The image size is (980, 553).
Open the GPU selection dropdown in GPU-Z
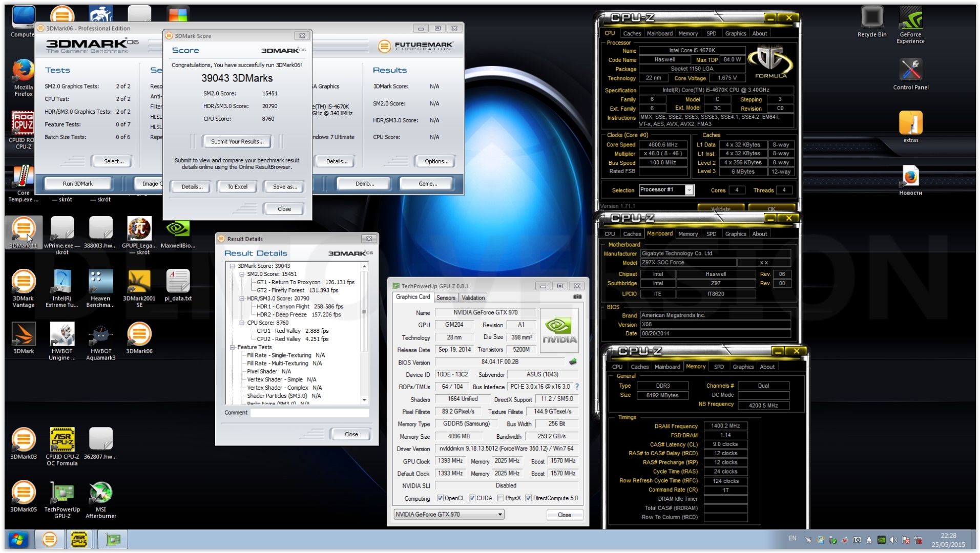[449, 515]
